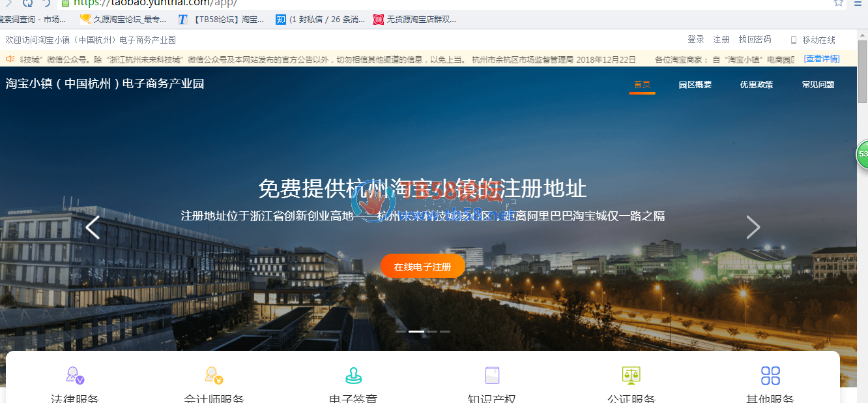
Task: Open the TB58论坛 bookmark
Action: [x=221, y=20]
